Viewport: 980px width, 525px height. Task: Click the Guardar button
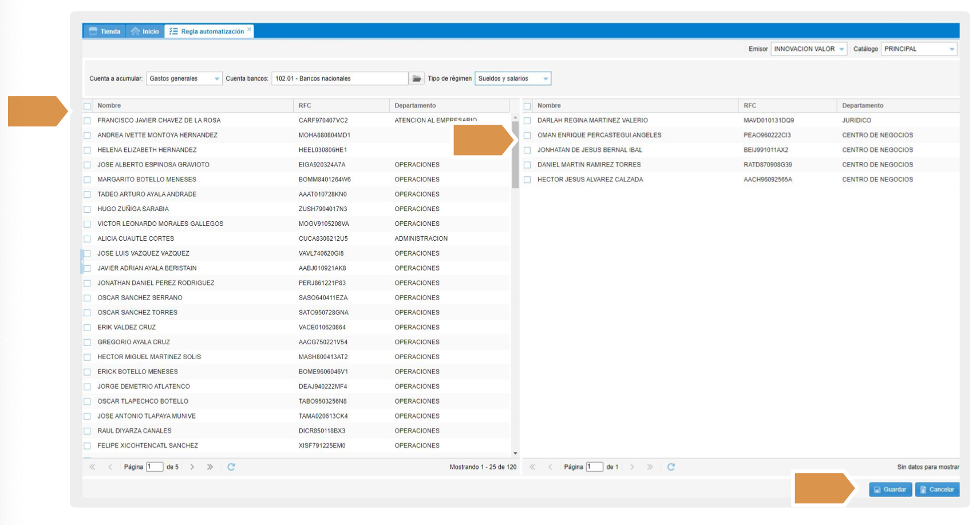(890, 490)
